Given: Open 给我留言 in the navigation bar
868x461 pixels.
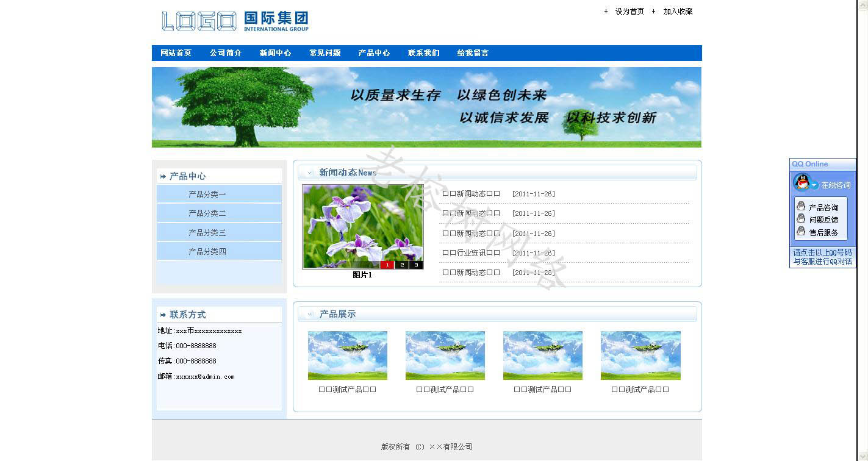Looking at the screenshot, I should point(473,53).
